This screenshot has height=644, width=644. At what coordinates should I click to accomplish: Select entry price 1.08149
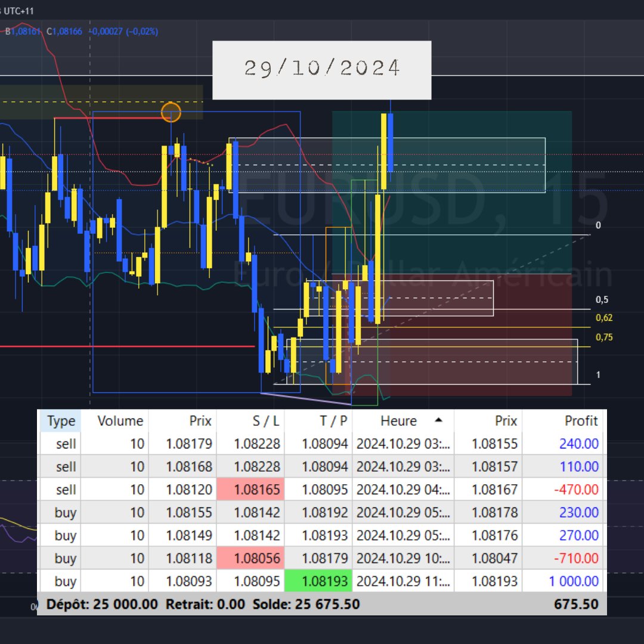point(189,535)
